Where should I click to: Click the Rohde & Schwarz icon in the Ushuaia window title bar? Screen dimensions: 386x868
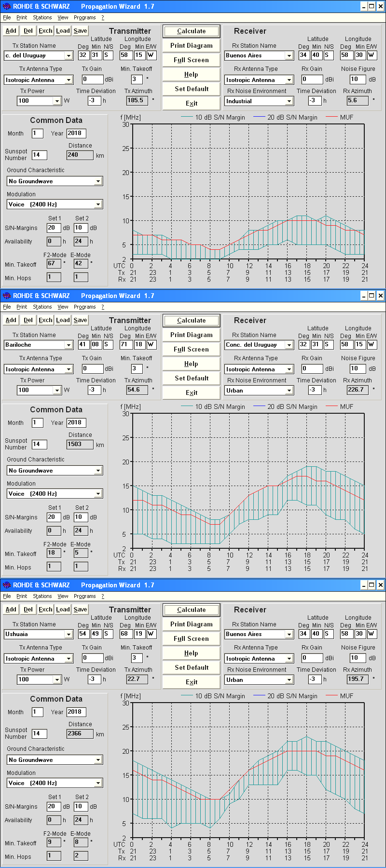[6, 585]
